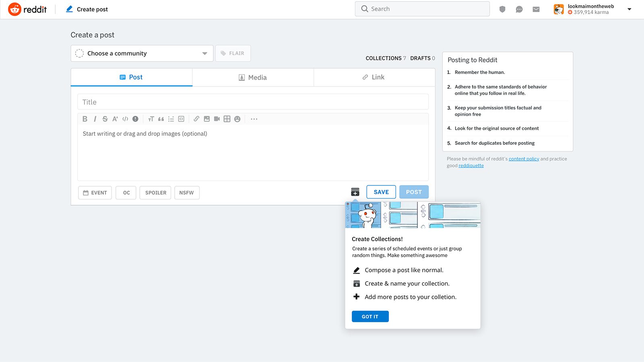Click into the post body text area
This screenshot has width=644, height=362.
[x=253, y=153]
